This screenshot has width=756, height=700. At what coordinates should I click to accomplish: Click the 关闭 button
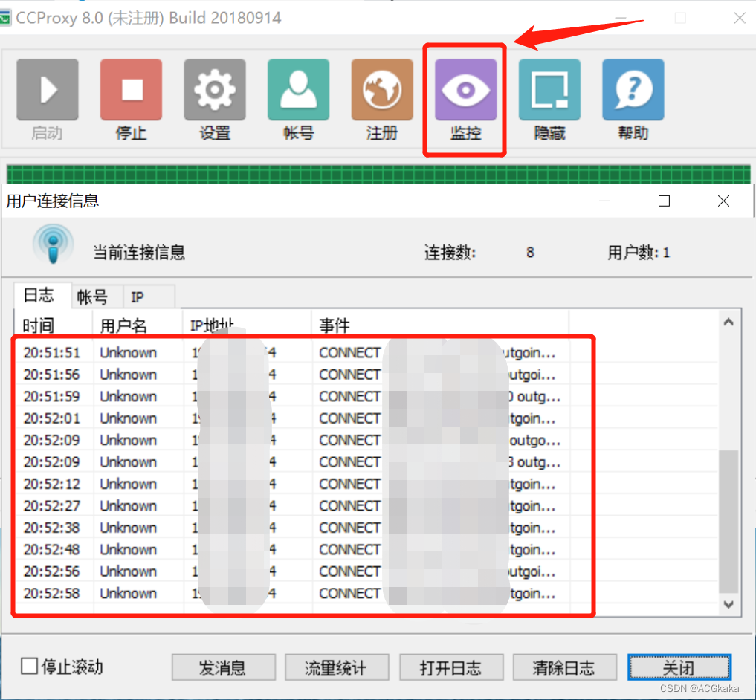(679, 668)
